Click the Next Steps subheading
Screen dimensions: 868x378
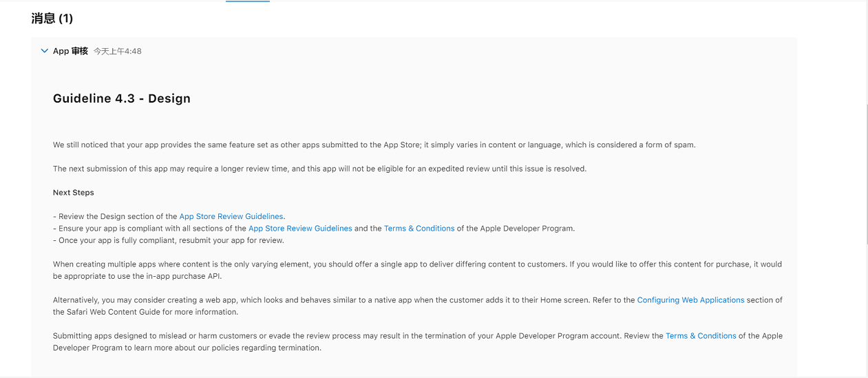point(74,193)
